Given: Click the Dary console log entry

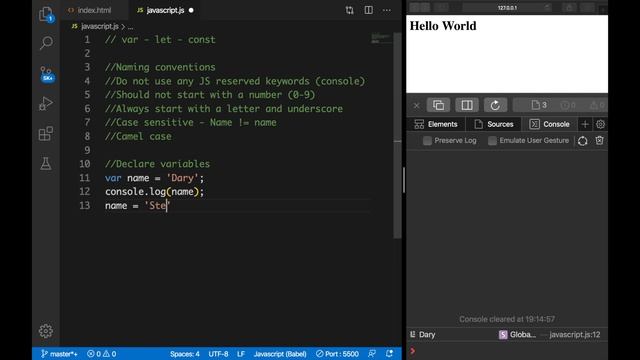Looking at the screenshot, I should pos(427,335).
